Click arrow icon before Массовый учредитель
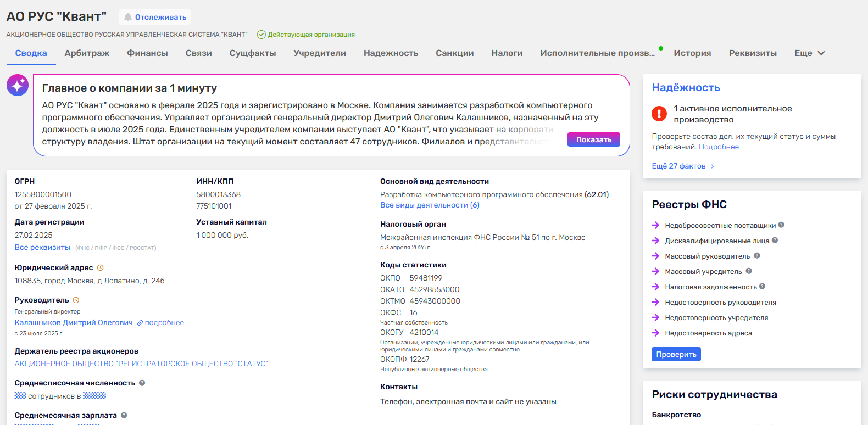The height and width of the screenshot is (425, 868). coord(655,271)
